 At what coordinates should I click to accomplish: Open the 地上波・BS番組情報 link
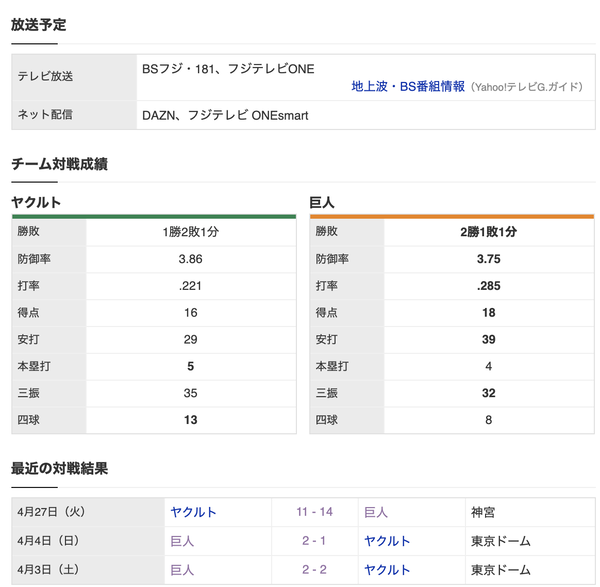(x=408, y=86)
